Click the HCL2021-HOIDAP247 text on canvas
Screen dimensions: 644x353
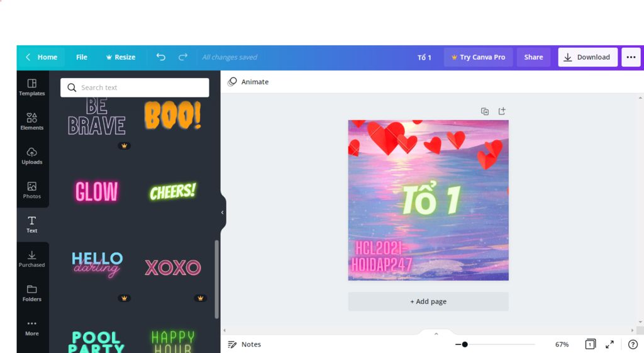(x=381, y=257)
